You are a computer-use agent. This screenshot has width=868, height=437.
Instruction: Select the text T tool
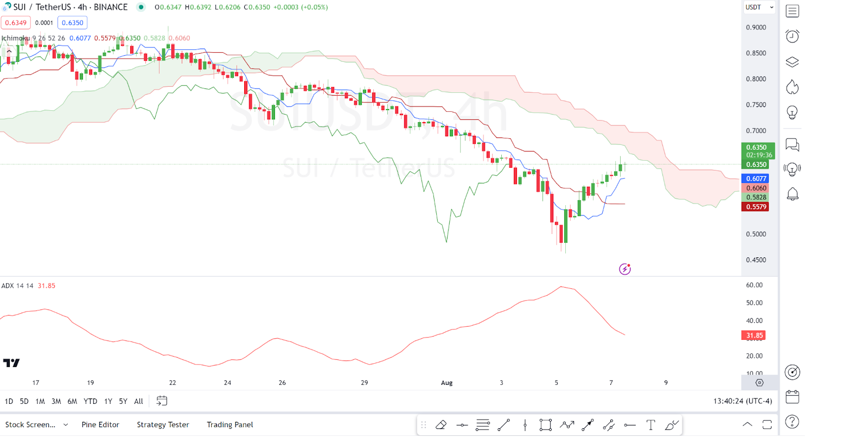click(650, 425)
